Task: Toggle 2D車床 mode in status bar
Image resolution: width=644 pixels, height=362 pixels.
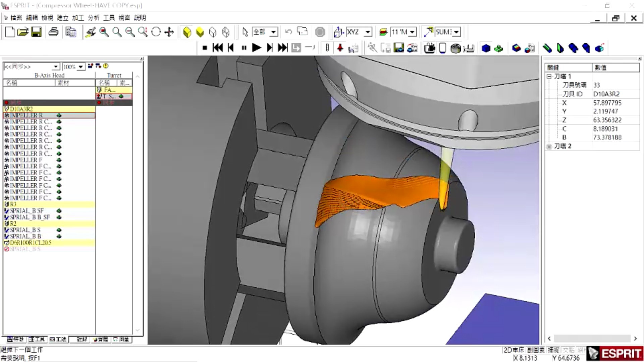Action: [x=514, y=350]
